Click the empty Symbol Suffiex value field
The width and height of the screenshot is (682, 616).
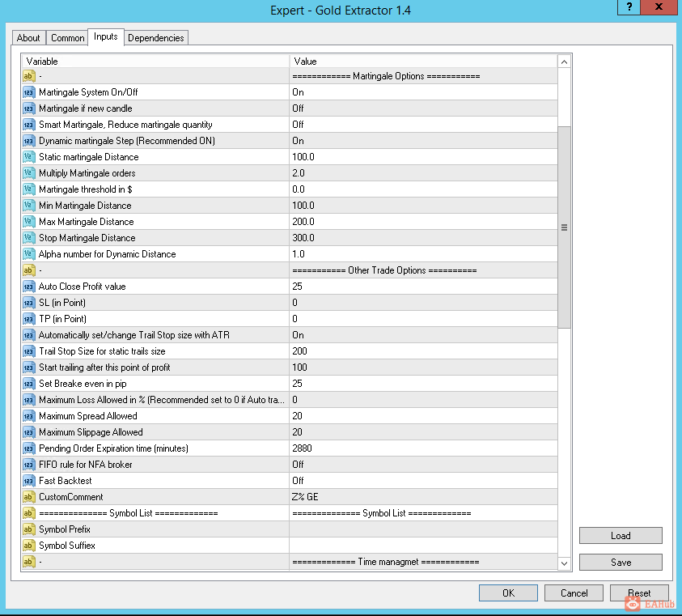tap(423, 546)
